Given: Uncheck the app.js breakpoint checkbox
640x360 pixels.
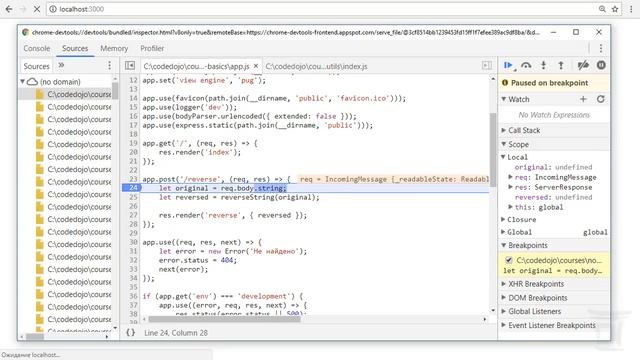Looking at the screenshot, I should [509, 260].
